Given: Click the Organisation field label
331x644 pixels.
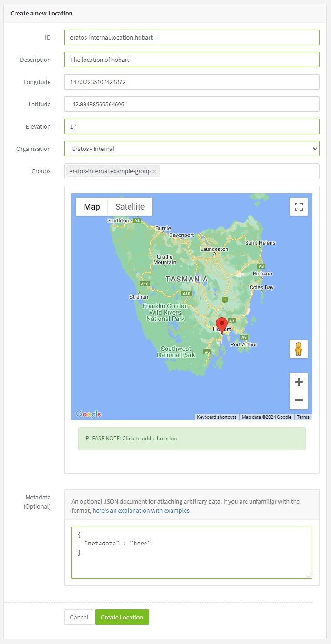Looking at the screenshot, I should [34, 149].
